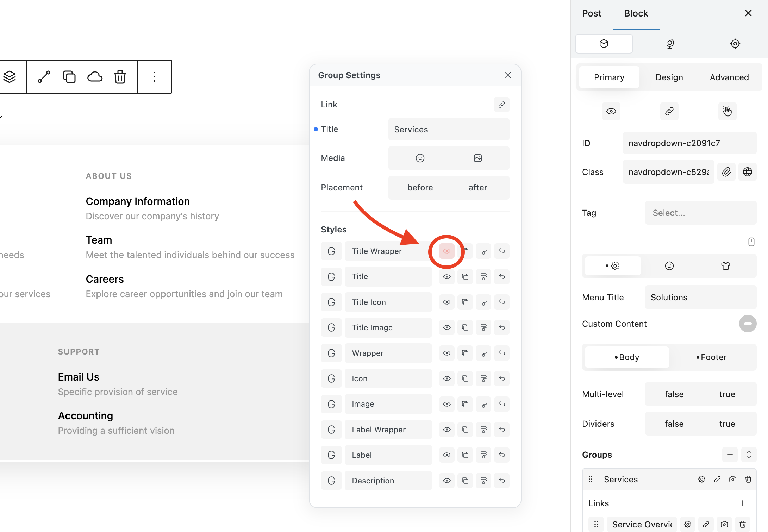768x532 pixels.
Task: Select emoji icon in Media row
Action: point(420,158)
